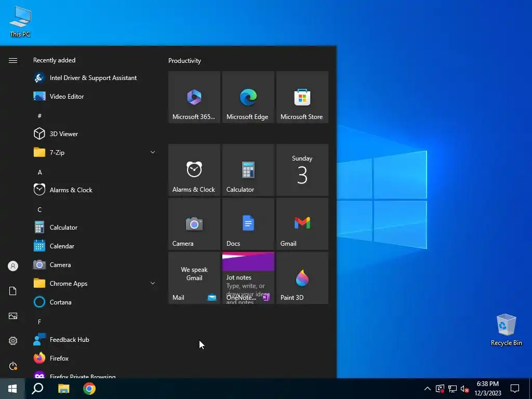Click the 'C' letter index header
The width and height of the screenshot is (532, 399).
point(39,210)
